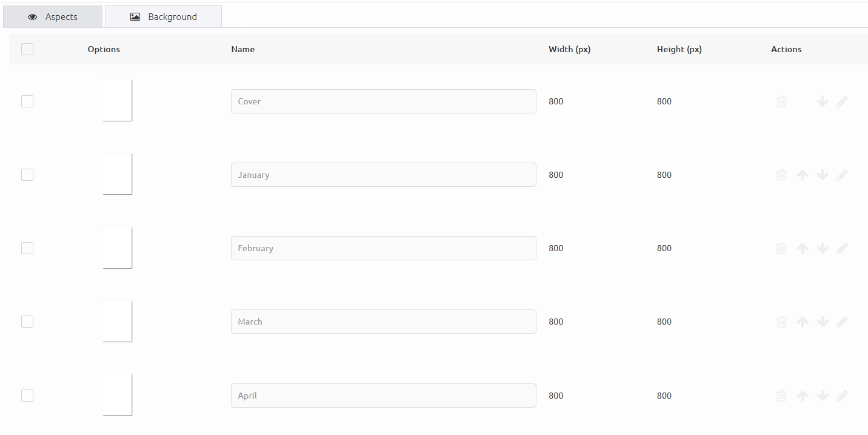The width and height of the screenshot is (868, 435).
Task: Move the February row down
Action: 823,248
